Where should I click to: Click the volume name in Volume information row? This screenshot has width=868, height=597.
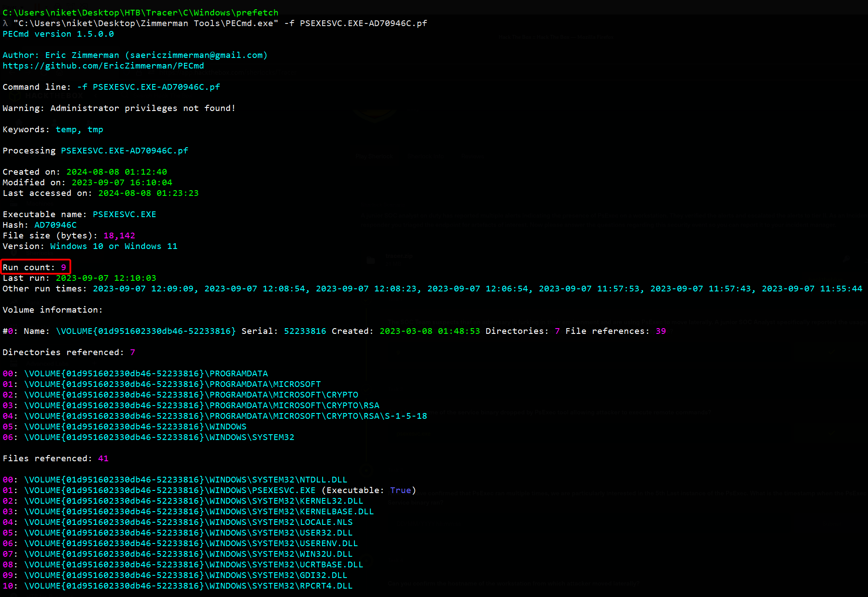[146, 331]
